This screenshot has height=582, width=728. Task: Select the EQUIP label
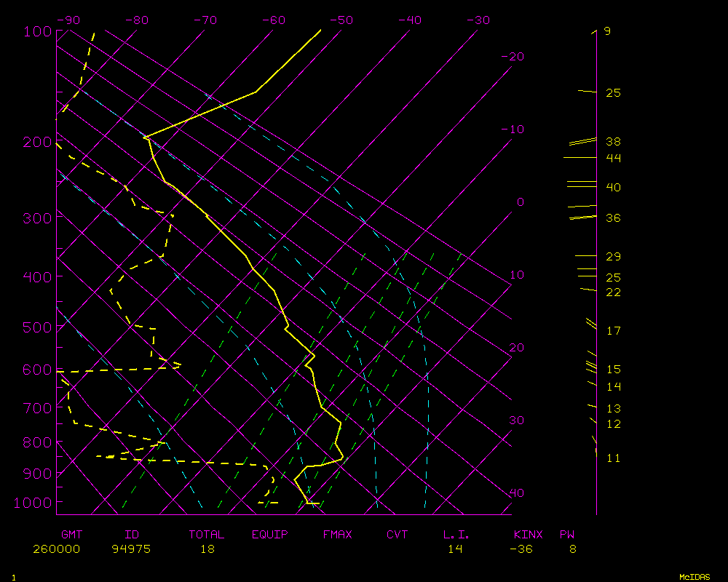(x=270, y=535)
